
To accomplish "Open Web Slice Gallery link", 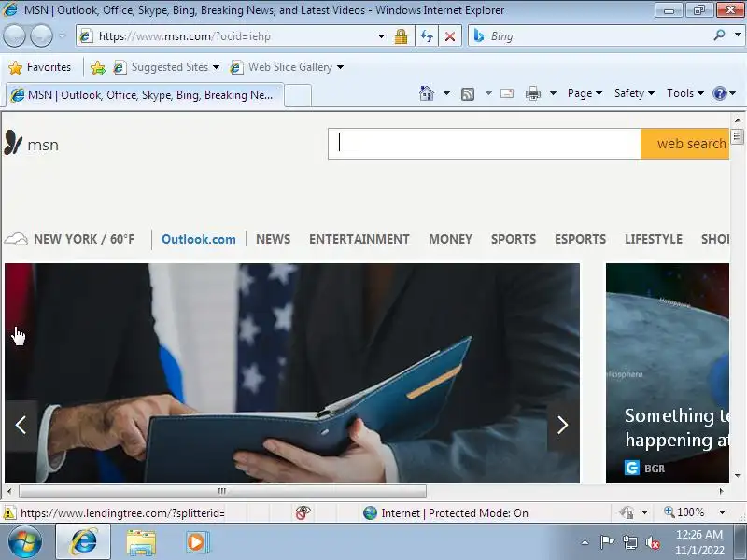I will [x=287, y=67].
